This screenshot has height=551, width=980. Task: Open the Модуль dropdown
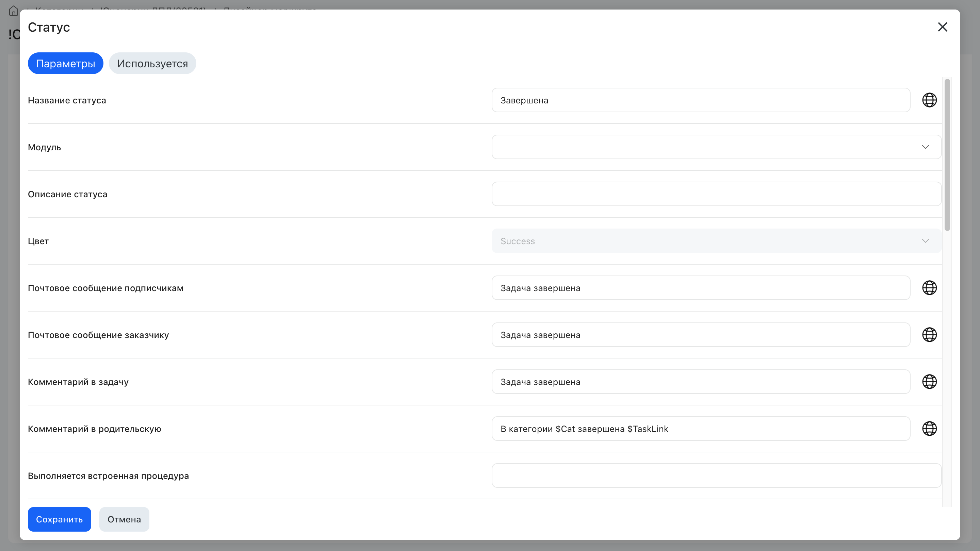coord(716,147)
